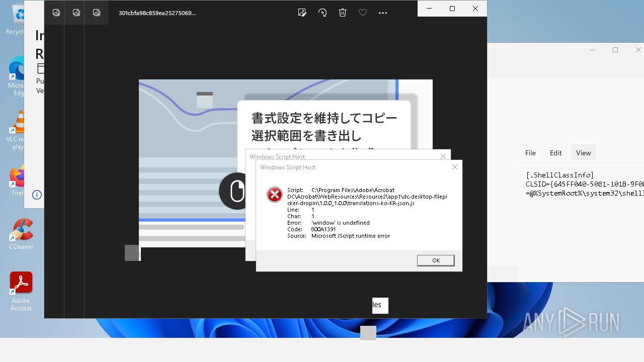Click the 'window' is undefined error text
The image size is (644, 362).
tap(341, 223)
